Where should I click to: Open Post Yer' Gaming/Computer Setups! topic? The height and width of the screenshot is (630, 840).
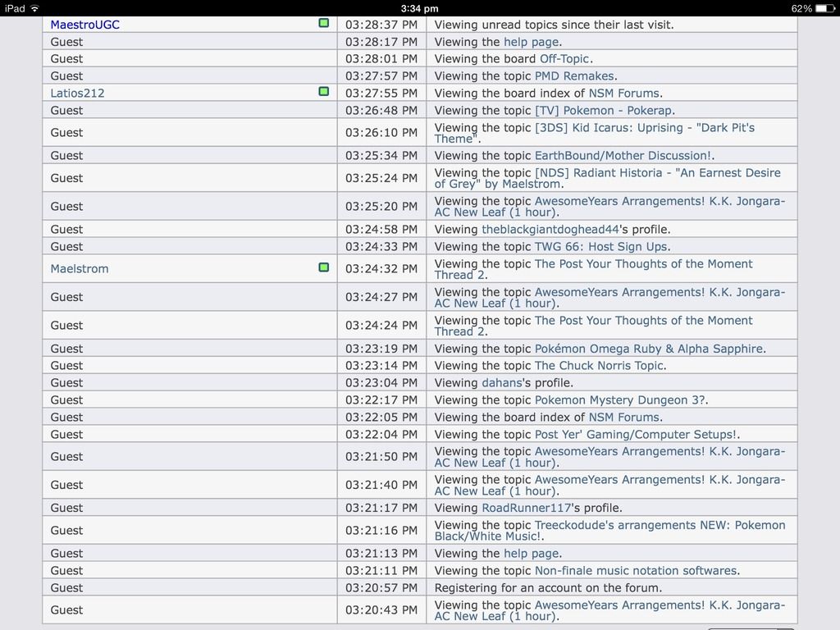[636, 435]
